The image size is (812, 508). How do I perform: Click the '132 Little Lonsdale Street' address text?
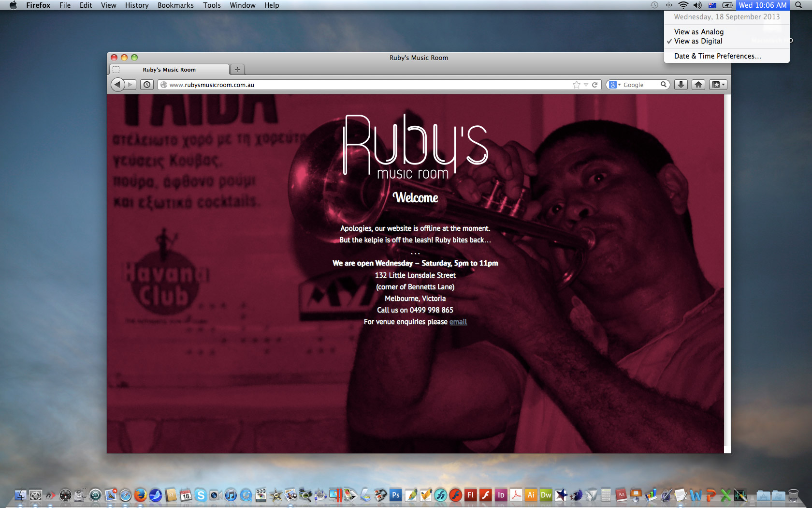pos(415,275)
